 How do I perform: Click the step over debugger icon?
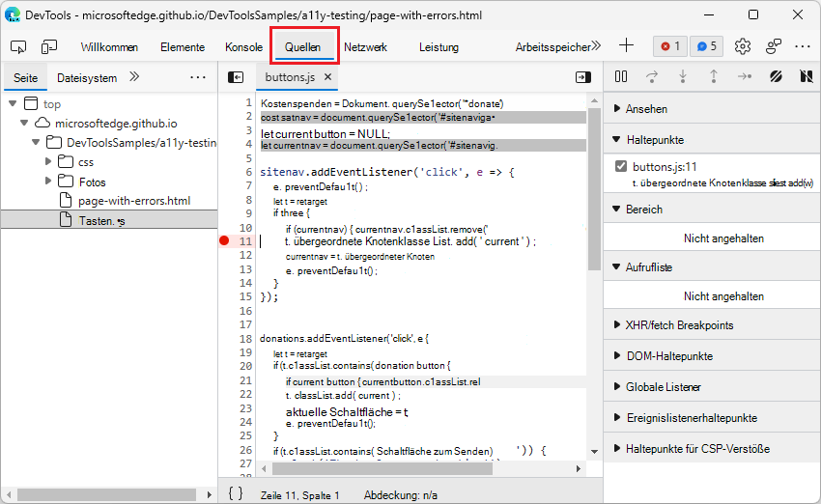[x=652, y=77]
